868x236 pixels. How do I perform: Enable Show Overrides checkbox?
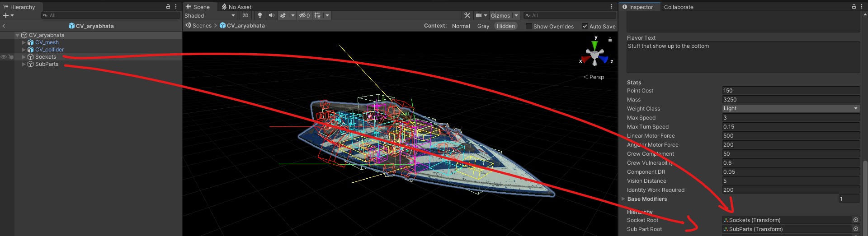(528, 26)
